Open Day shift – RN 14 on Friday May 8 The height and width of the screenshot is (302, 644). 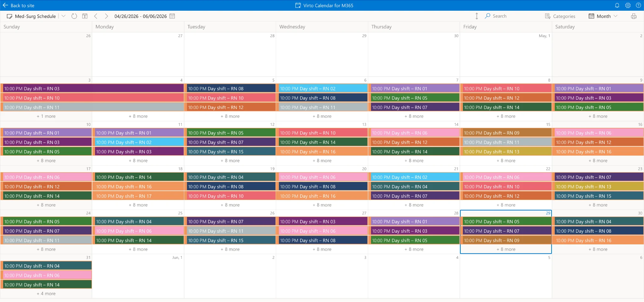coord(506,107)
